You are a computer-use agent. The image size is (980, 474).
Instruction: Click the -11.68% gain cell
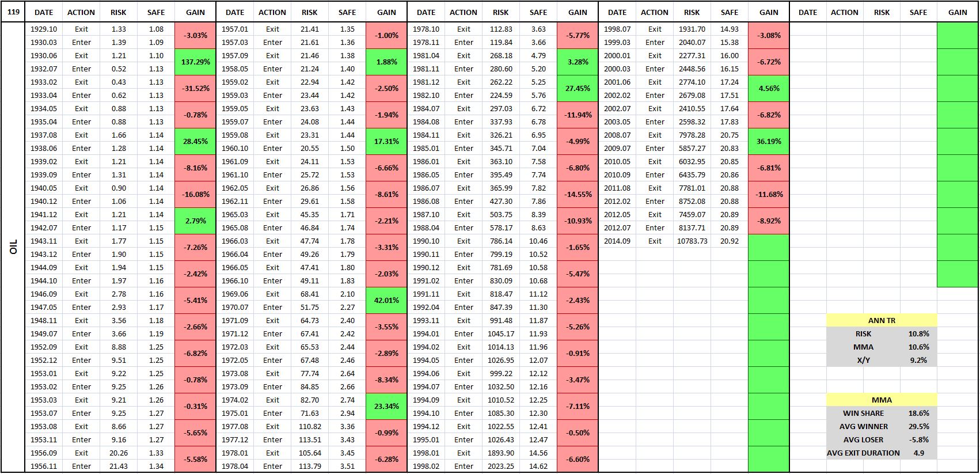point(769,194)
